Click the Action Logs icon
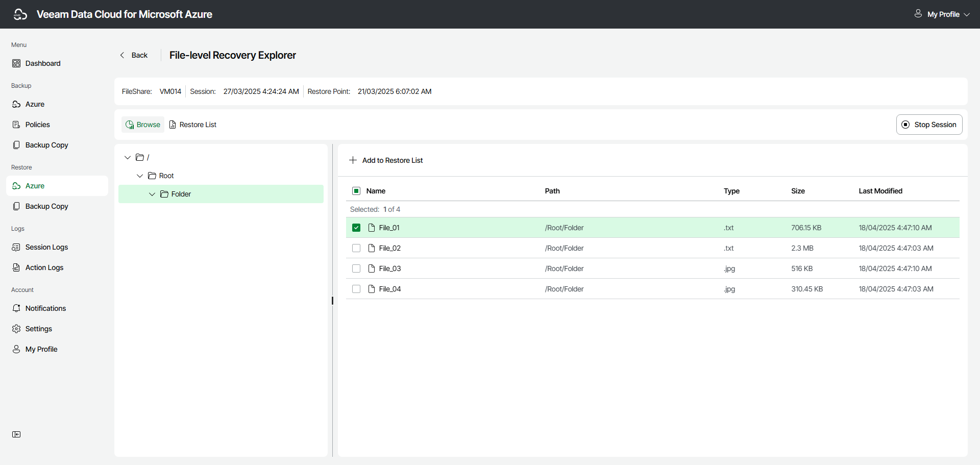This screenshot has width=980, height=465. click(16, 267)
